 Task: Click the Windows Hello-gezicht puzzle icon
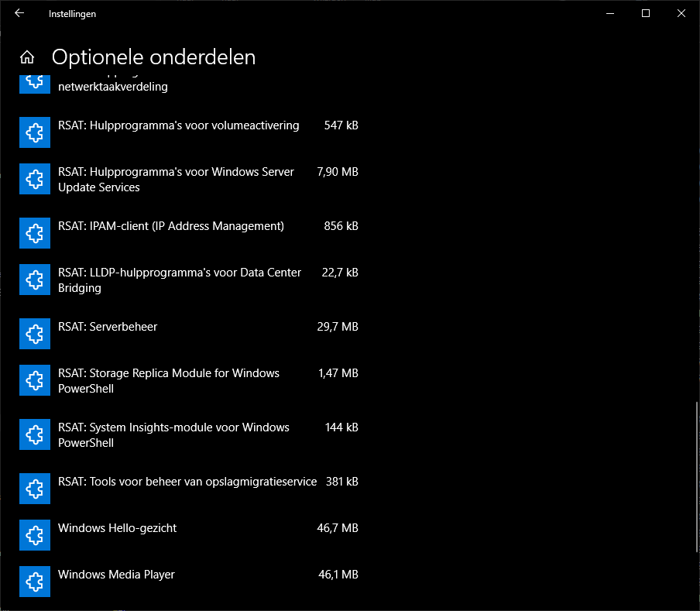pos(34,535)
